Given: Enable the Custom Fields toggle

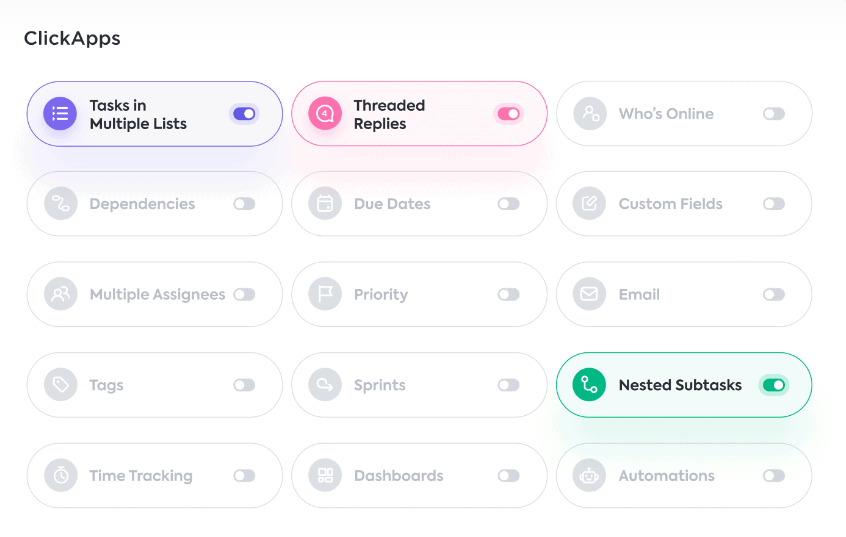Looking at the screenshot, I should [773, 204].
